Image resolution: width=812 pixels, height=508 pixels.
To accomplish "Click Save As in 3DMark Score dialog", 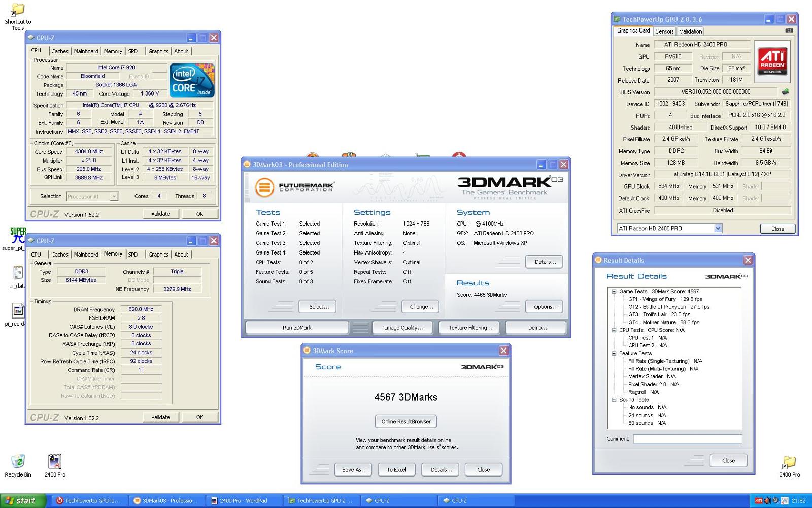I will (x=354, y=470).
